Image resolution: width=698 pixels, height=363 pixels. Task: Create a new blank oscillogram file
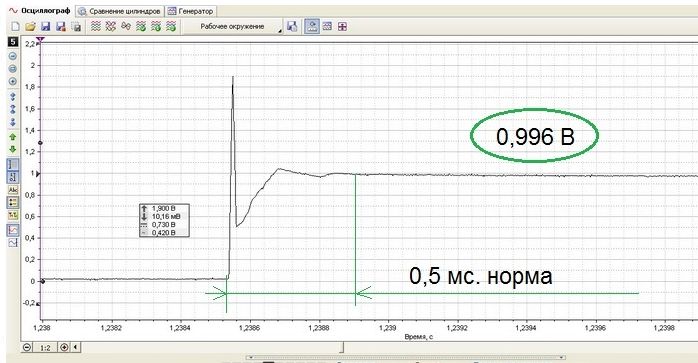[16, 27]
